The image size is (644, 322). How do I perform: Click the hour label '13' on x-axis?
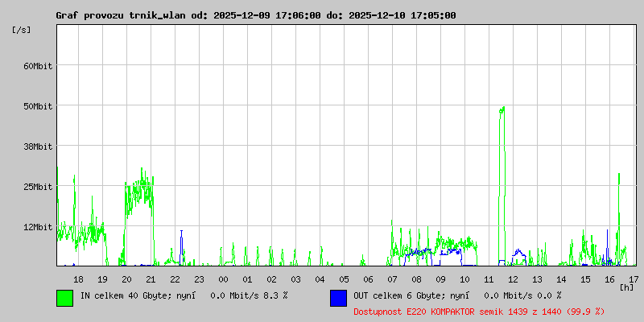pos(537,279)
